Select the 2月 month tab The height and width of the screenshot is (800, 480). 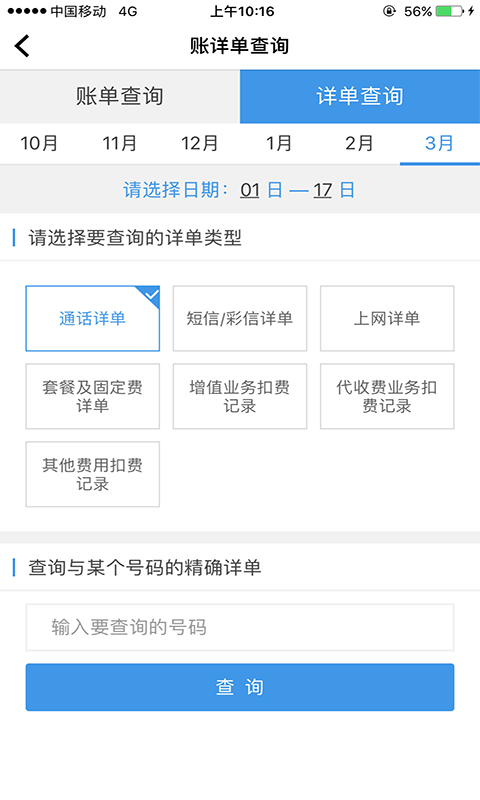point(359,143)
